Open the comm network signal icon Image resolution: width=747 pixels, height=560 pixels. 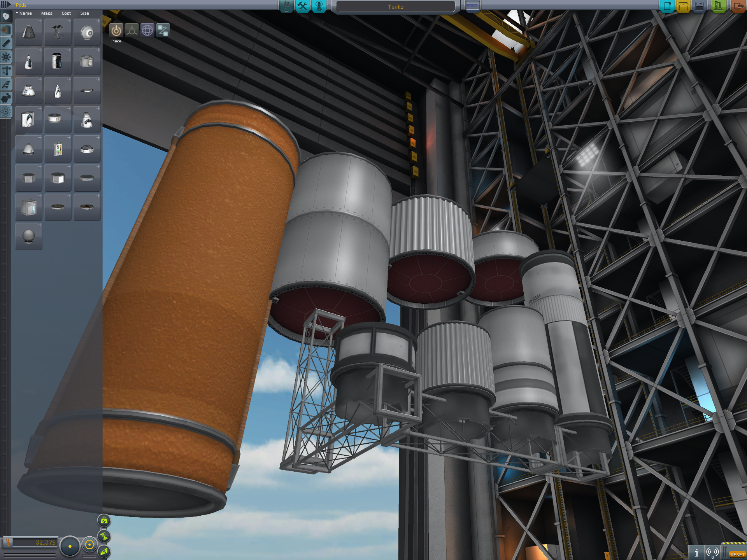tap(713, 553)
